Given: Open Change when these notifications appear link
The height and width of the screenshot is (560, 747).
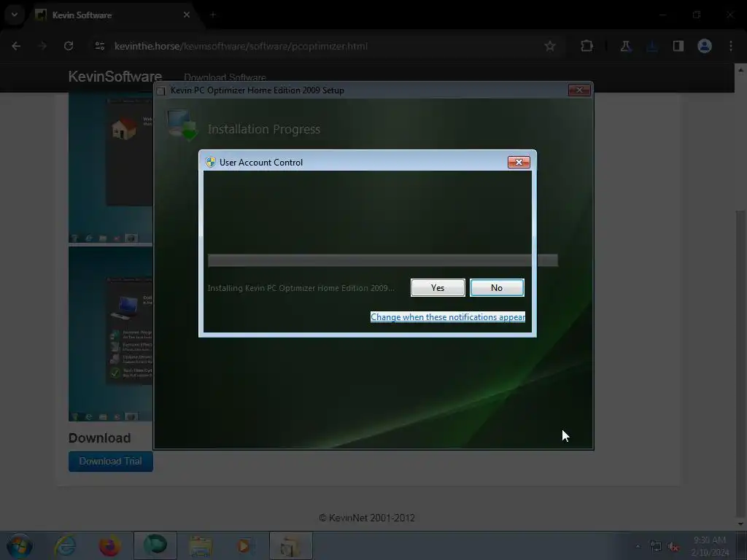Looking at the screenshot, I should click(x=447, y=317).
